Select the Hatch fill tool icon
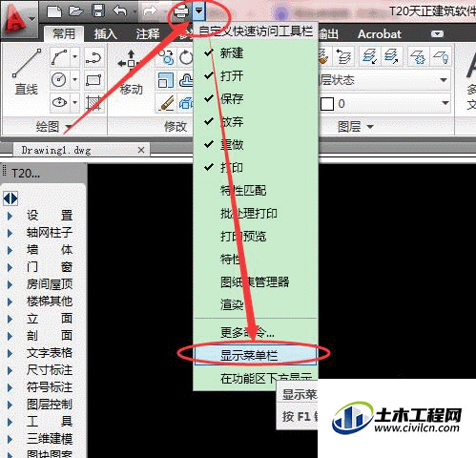The width and height of the screenshot is (476, 458). point(93,103)
